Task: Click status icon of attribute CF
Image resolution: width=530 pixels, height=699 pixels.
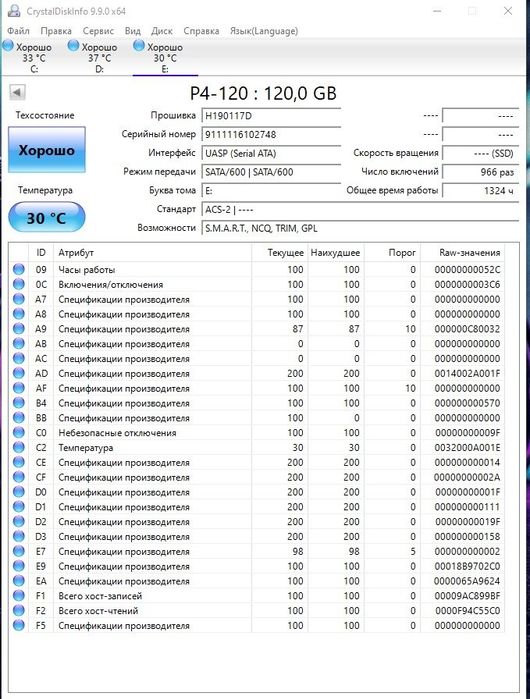Action: pyautogui.click(x=19, y=477)
